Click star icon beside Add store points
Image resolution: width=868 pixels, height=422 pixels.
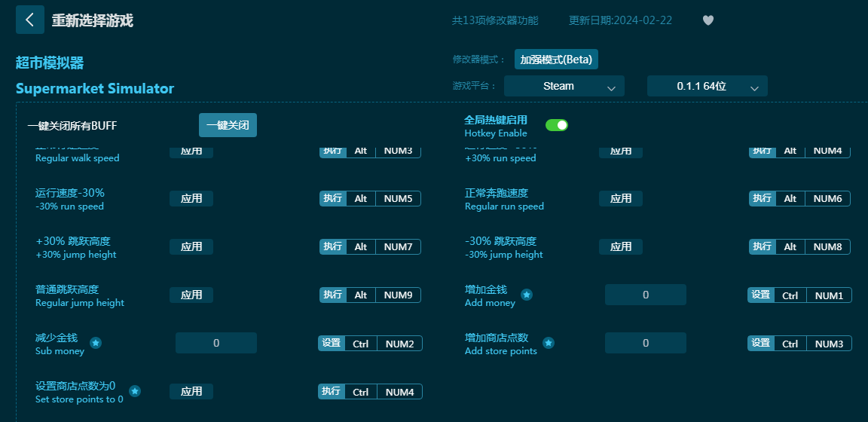tap(549, 343)
